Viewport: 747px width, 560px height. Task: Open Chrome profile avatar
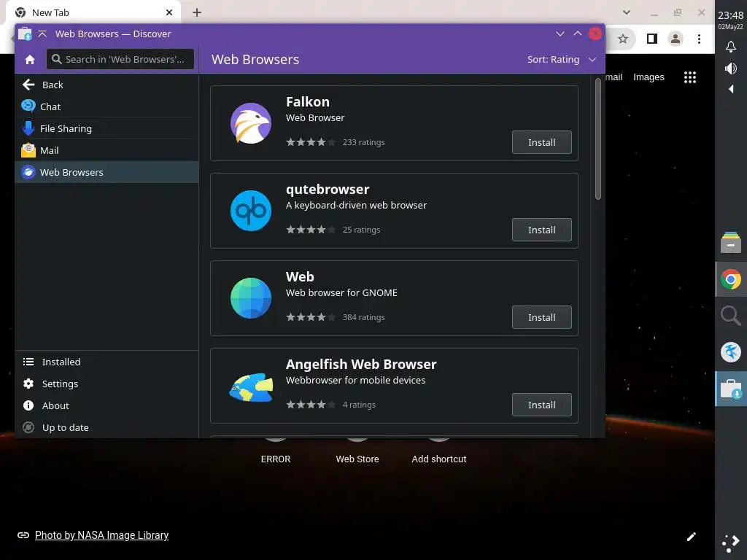(x=676, y=39)
